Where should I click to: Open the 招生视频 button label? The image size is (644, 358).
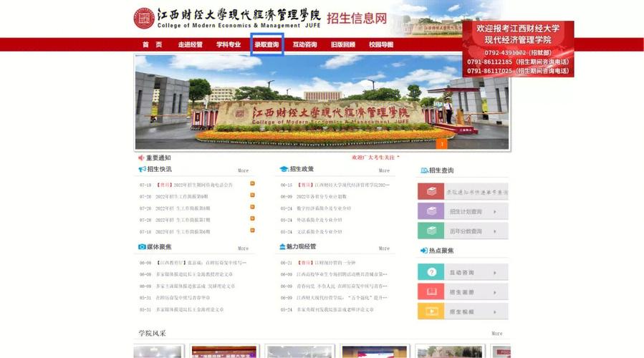pyautogui.click(x=461, y=311)
